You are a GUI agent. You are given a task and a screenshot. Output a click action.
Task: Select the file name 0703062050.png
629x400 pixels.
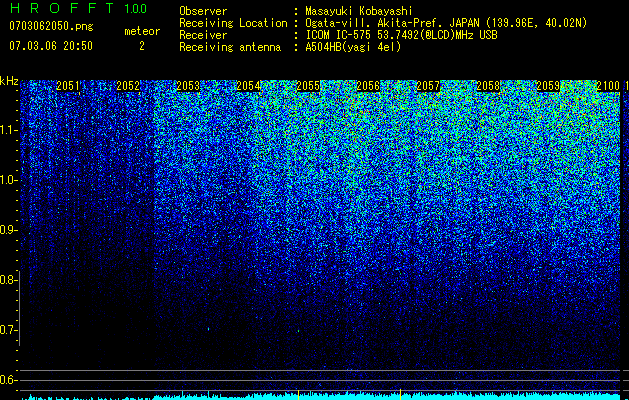tap(51, 26)
